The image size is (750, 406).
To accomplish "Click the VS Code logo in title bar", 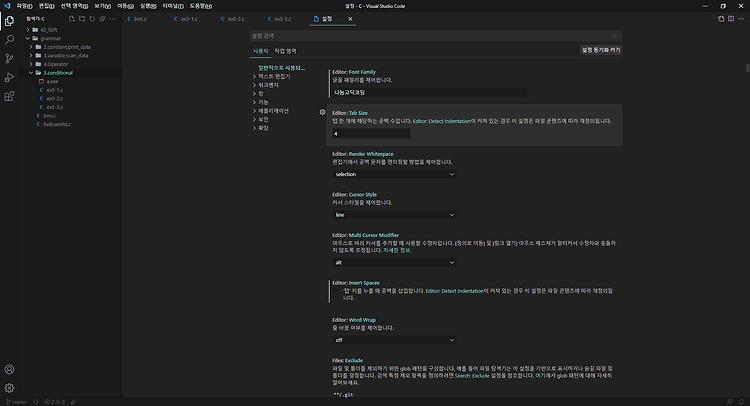I will pos(7,6).
